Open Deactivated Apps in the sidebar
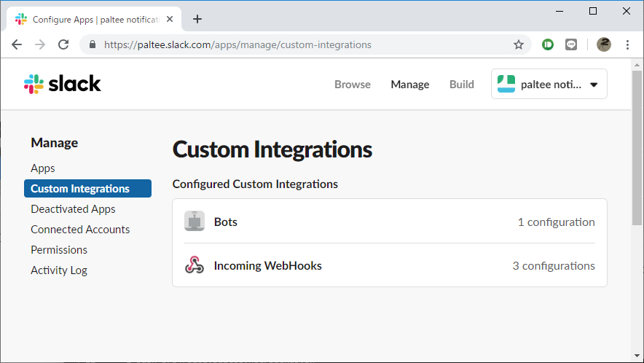Viewport: 644px width, 363px height. click(x=73, y=209)
